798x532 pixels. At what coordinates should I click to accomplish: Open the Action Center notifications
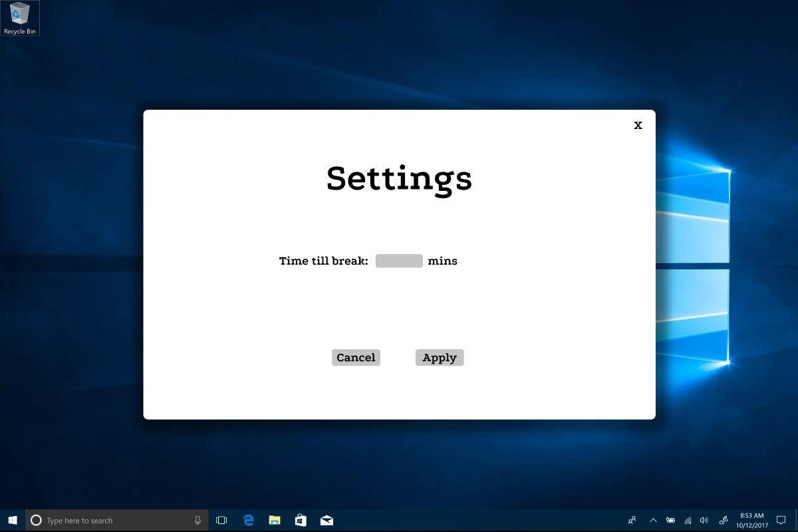point(781,521)
